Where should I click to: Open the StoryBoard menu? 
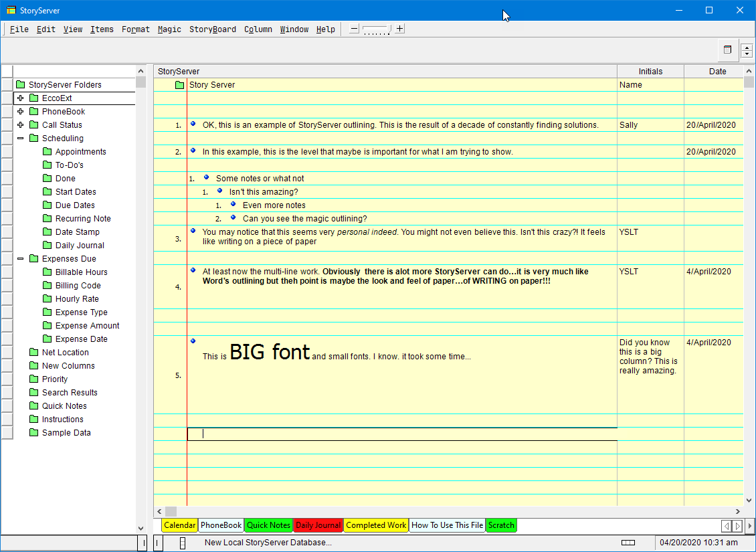(x=213, y=29)
